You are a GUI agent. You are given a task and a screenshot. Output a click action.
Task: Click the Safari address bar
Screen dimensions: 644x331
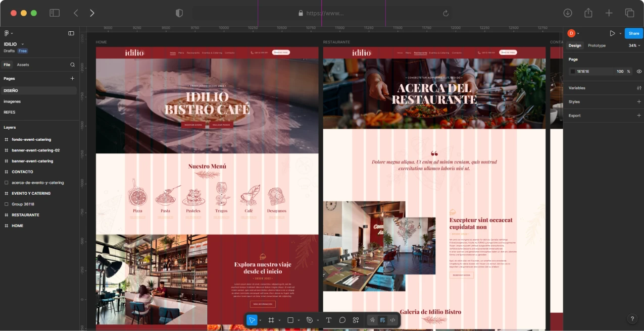click(x=322, y=13)
